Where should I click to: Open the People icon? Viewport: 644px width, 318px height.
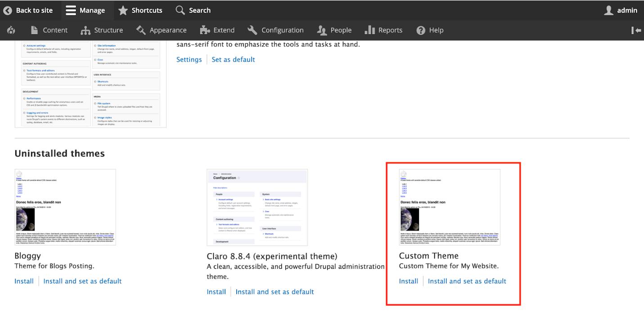[x=321, y=30]
